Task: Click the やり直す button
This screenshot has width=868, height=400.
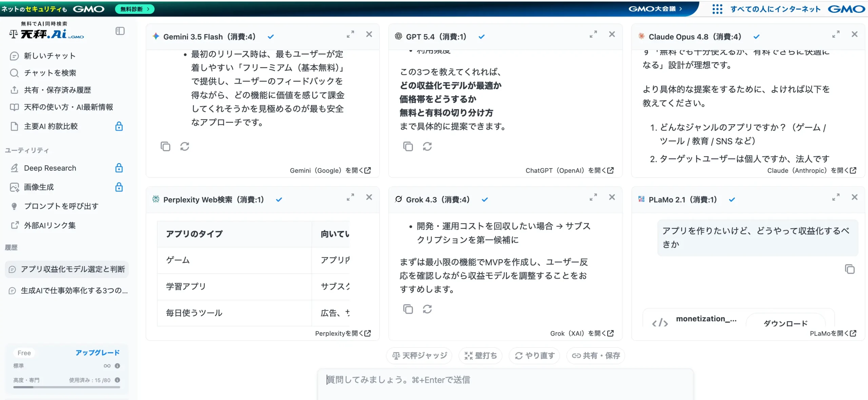Action: pyautogui.click(x=534, y=356)
